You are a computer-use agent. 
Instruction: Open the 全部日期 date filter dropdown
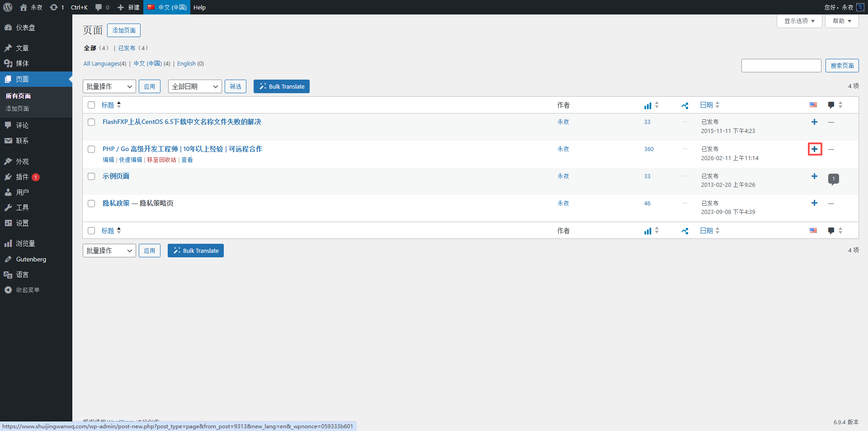tap(195, 86)
